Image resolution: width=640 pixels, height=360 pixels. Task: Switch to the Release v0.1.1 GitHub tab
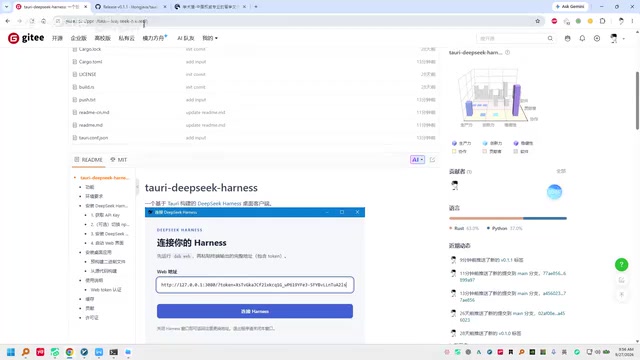pyautogui.click(x=131, y=7)
